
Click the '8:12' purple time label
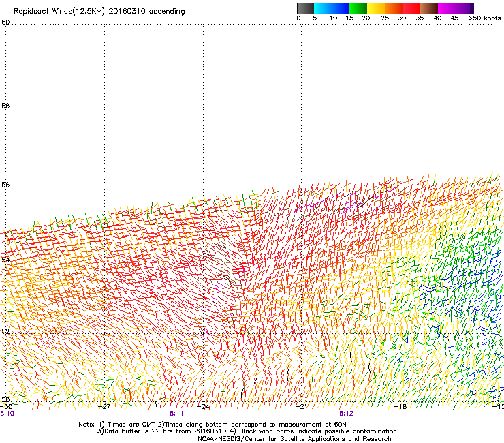pos(346,414)
